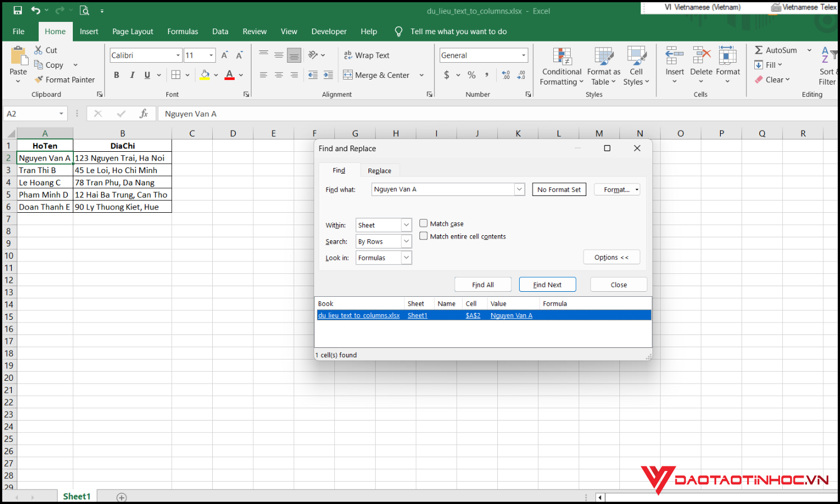The width and height of the screenshot is (840, 504).
Task: Click Decrease Indent icon
Action: point(313,75)
